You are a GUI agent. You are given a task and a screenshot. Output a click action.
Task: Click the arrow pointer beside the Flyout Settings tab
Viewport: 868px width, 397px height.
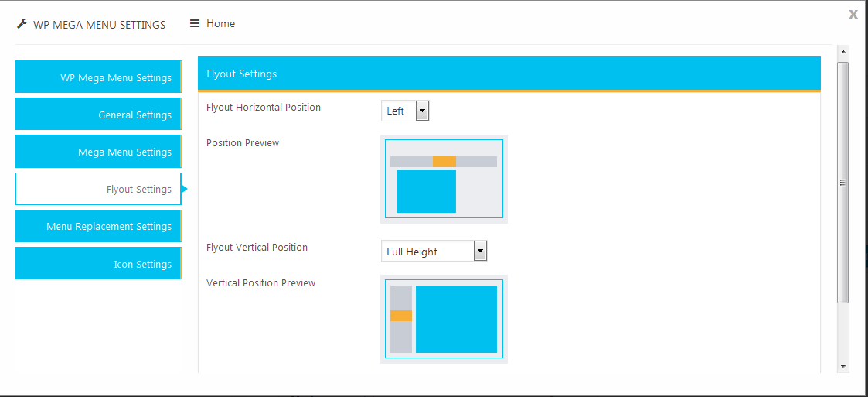tap(185, 189)
